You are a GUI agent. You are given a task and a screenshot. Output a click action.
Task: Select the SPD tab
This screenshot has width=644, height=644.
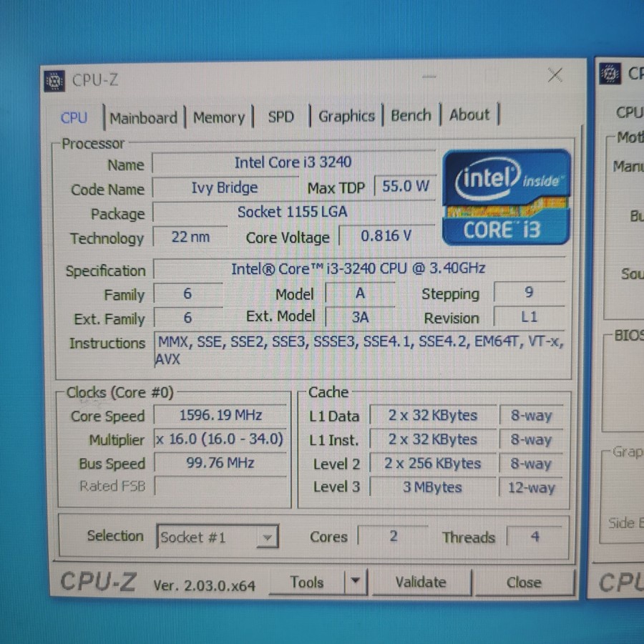click(280, 117)
